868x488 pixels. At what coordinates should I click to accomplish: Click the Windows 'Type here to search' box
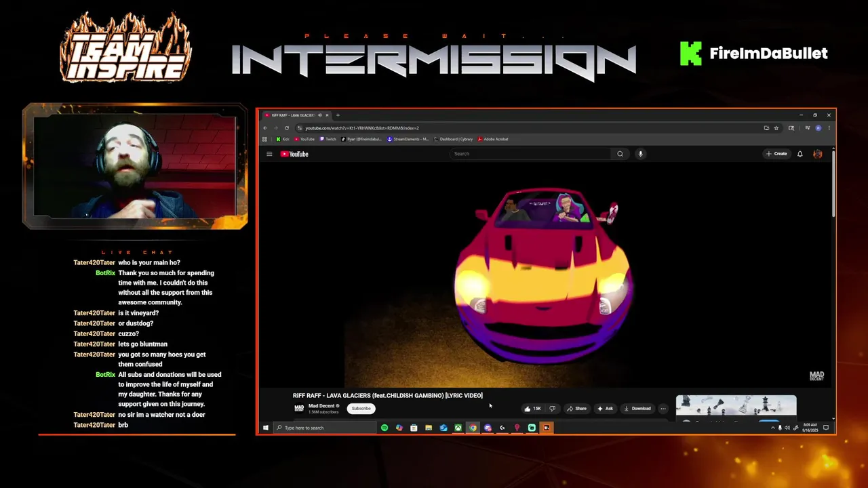325,428
